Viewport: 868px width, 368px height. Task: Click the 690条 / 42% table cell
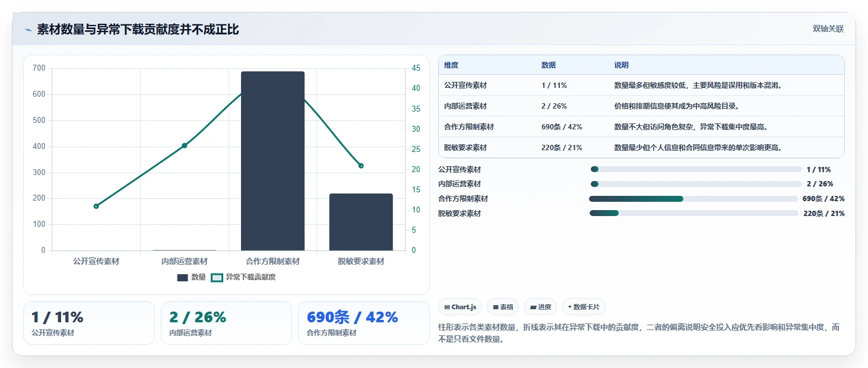click(x=562, y=127)
